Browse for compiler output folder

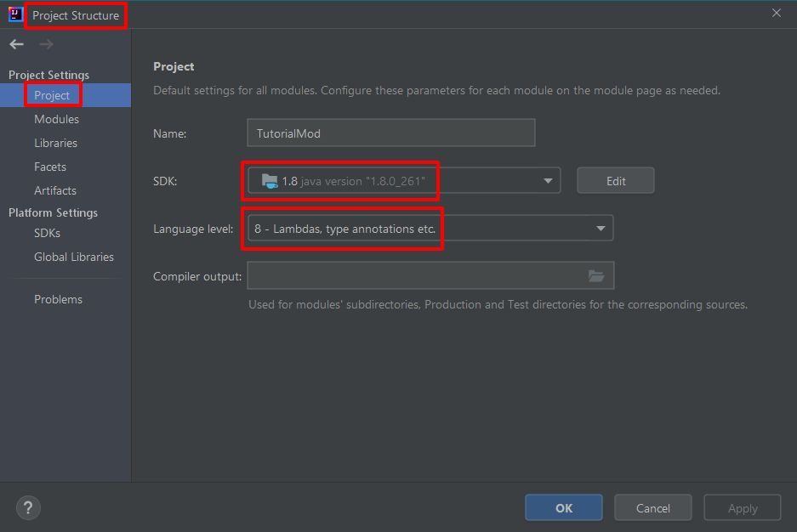(596, 275)
